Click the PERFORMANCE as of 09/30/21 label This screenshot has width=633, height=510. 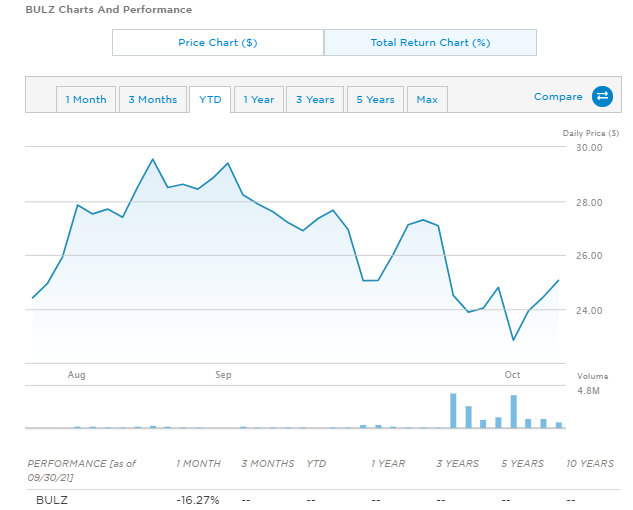[82, 470]
